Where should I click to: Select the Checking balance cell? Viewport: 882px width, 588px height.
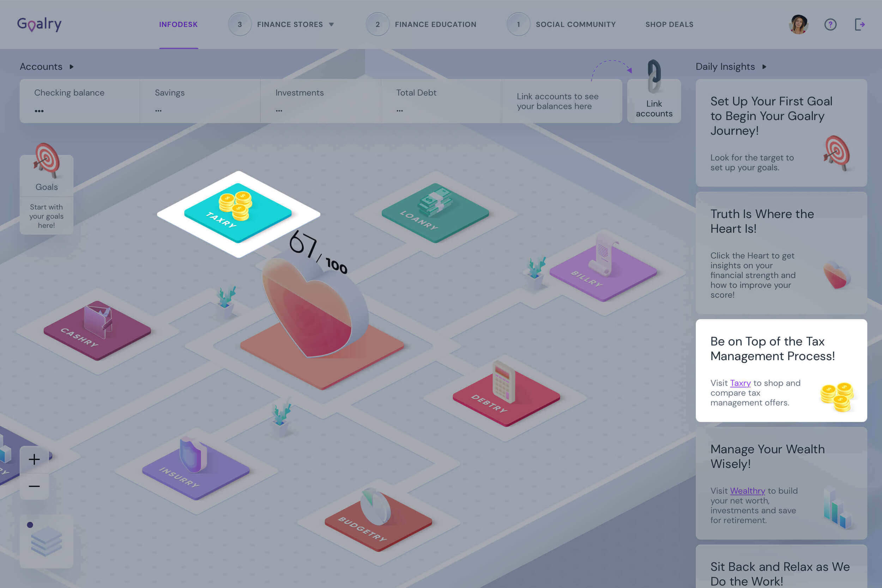(x=79, y=101)
